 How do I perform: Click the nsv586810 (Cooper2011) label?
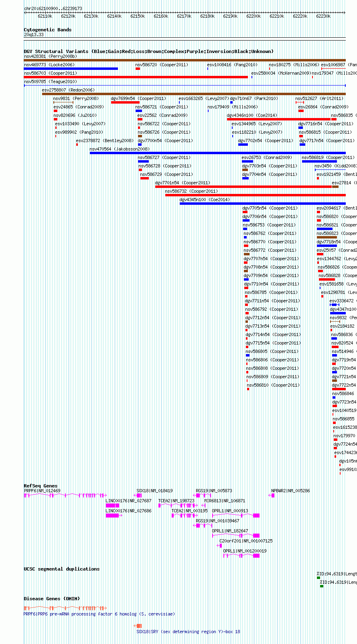point(273,385)
